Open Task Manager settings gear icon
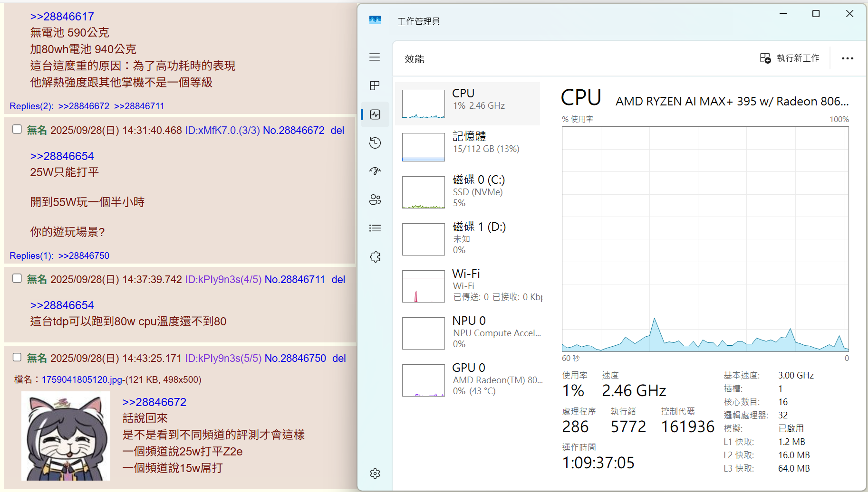Viewport: 868px width, 492px height. point(375,473)
